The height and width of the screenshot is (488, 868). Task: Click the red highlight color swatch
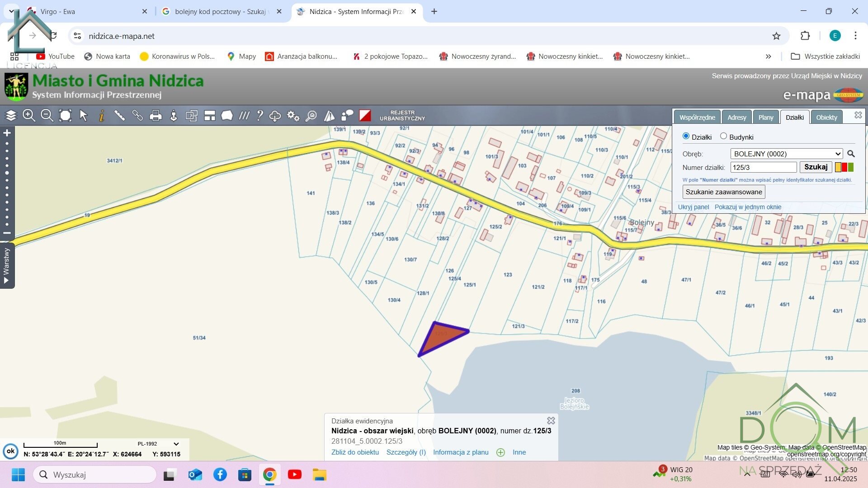pyautogui.click(x=844, y=167)
